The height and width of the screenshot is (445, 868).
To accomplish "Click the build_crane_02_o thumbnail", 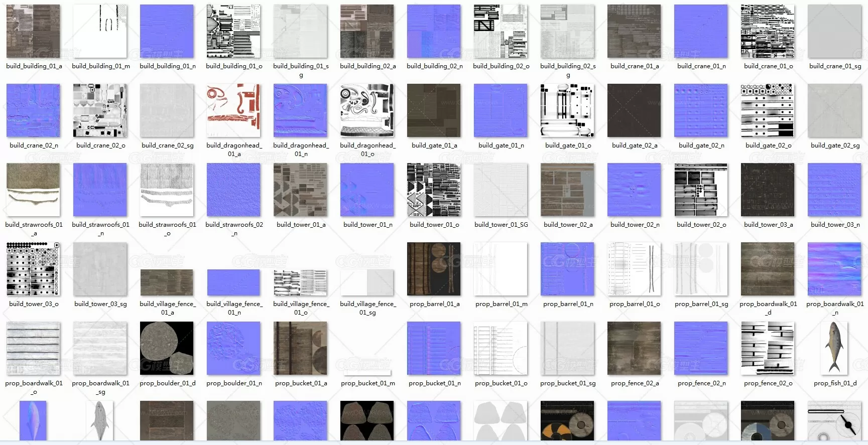I will coord(100,110).
